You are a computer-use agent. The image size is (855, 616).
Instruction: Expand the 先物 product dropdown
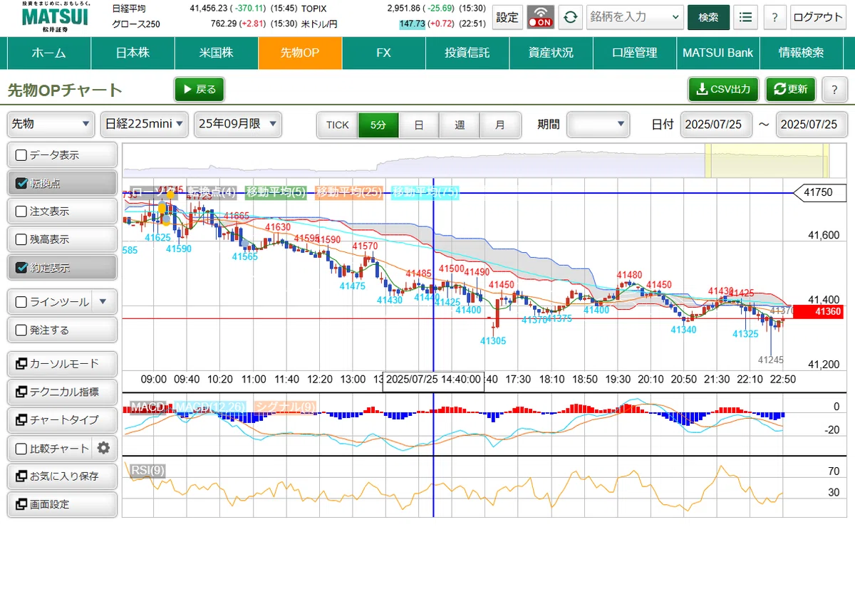(51, 124)
